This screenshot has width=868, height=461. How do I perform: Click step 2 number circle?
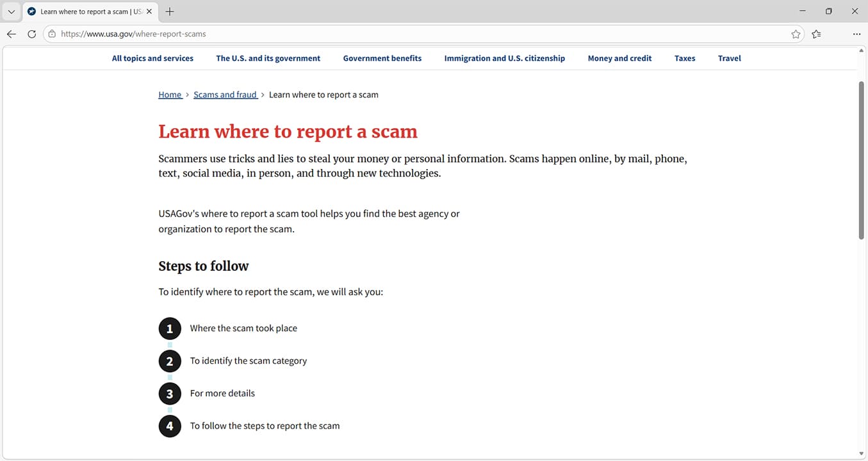tap(170, 361)
